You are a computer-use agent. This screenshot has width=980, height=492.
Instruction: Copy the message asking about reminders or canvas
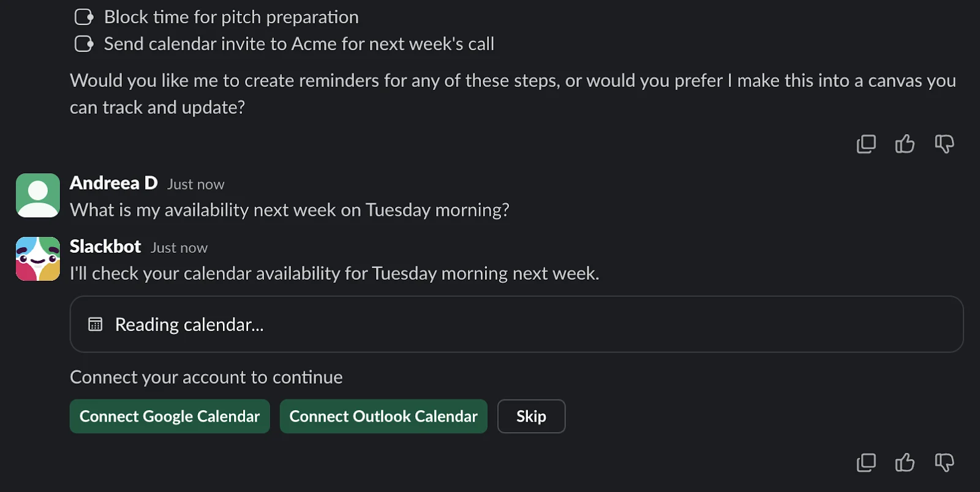coord(866,144)
